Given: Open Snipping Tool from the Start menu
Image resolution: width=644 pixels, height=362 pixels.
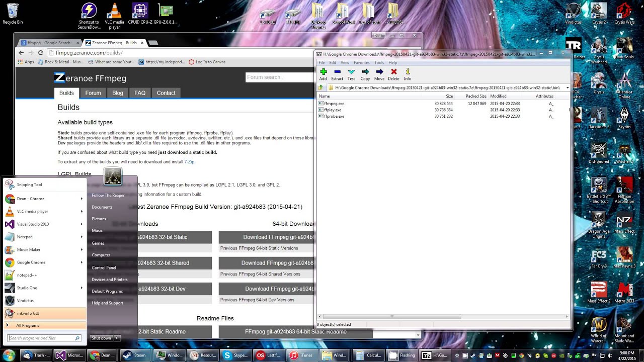Looking at the screenshot, I should [45, 185].
